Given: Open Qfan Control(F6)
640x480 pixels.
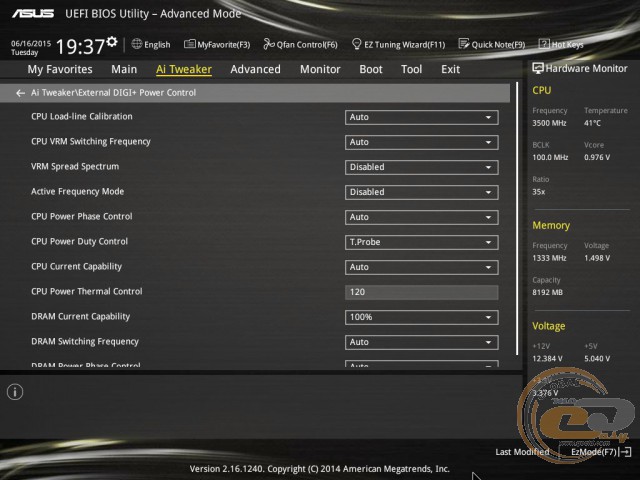Looking at the screenshot, I should click(300, 44).
